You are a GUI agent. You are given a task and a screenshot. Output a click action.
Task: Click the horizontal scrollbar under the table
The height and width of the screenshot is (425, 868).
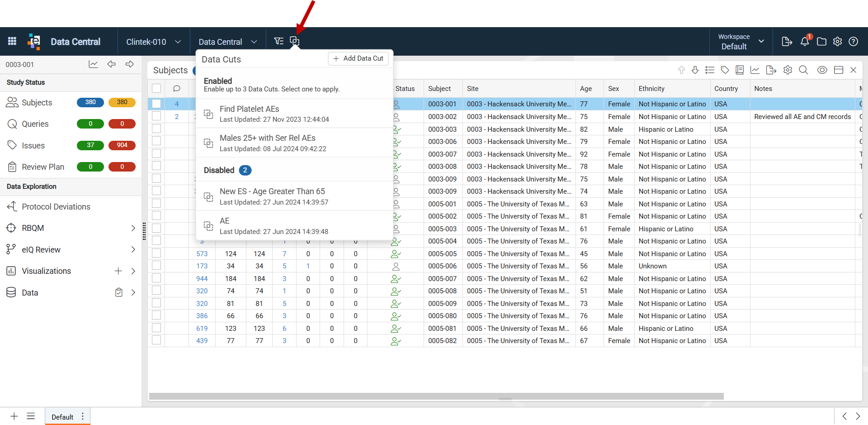(436, 396)
